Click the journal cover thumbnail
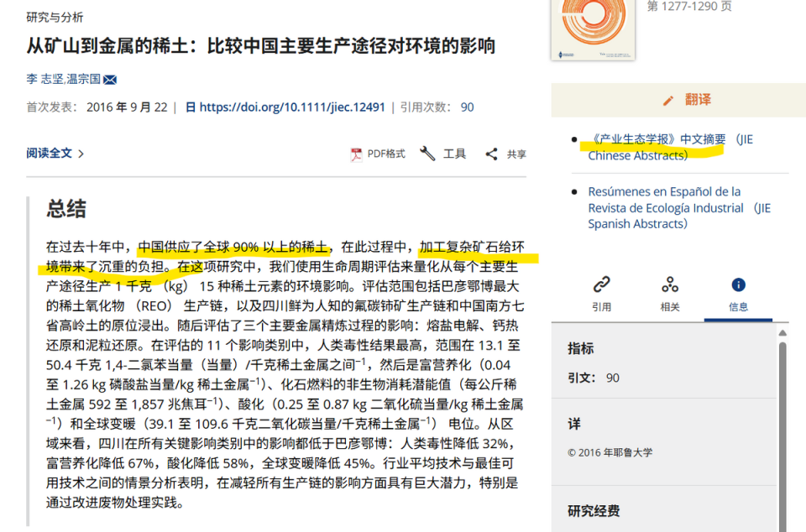This screenshot has width=806, height=532. [x=594, y=29]
